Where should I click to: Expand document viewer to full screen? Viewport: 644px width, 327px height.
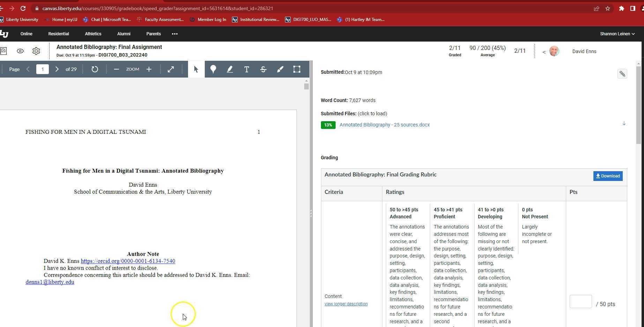[x=171, y=69]
